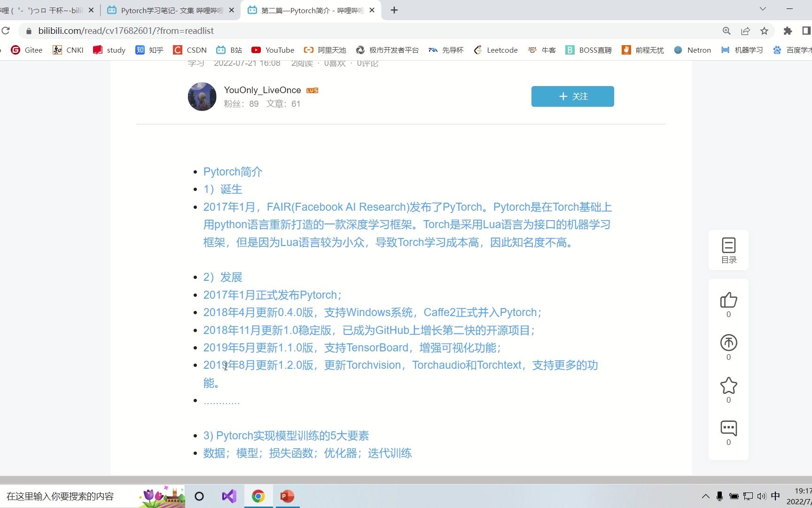
Task: Give a coin to the article
Action: [x=728, y=343]
